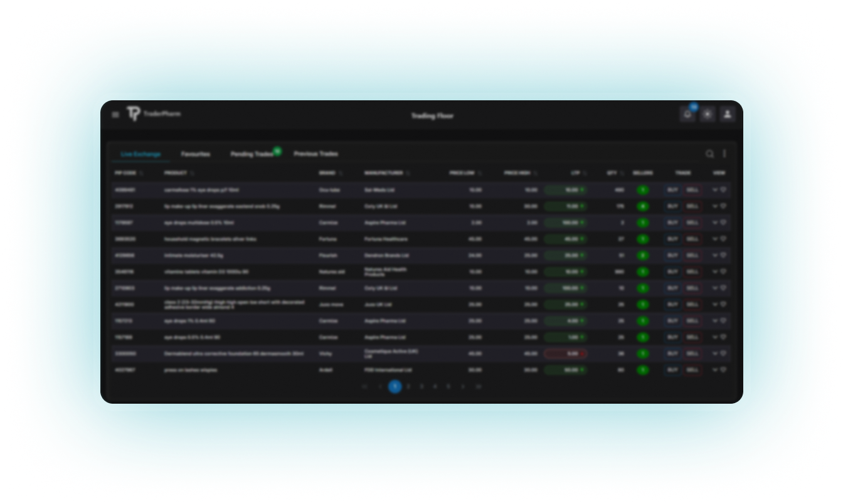Open the Pending Trades tab

tap(252, 154)
